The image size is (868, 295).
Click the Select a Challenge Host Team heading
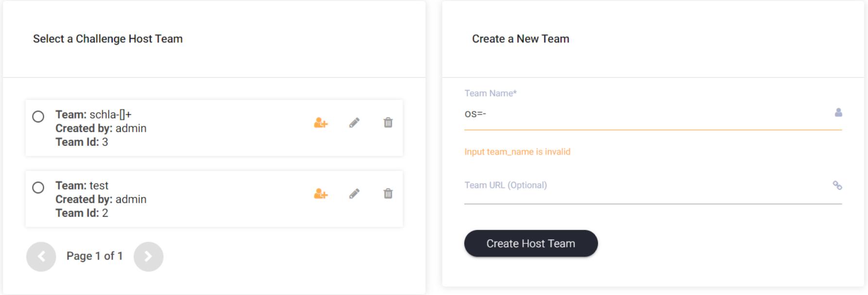[107, 38]
